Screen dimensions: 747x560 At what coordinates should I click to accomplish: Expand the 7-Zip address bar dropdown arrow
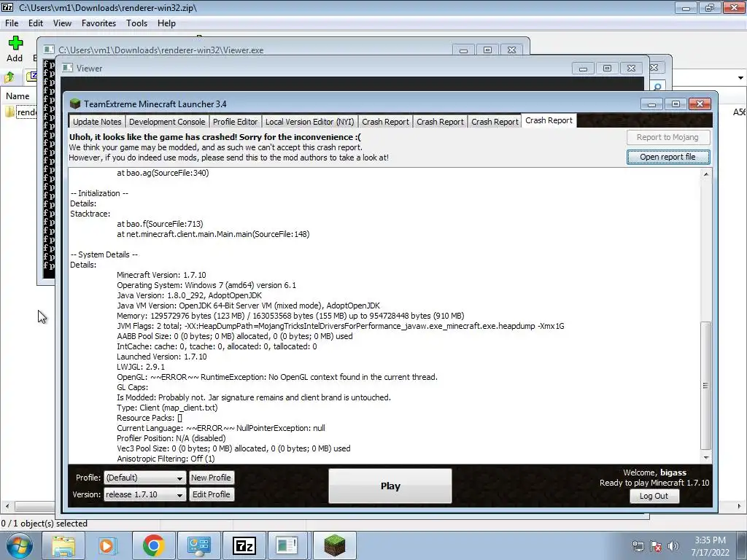[740, 77]
